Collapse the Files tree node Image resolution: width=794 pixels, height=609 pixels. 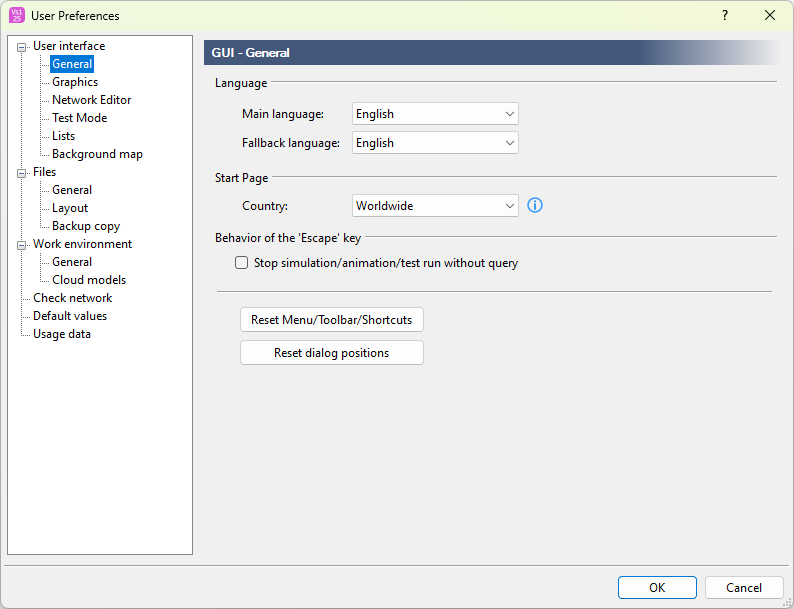click(22, 172)
